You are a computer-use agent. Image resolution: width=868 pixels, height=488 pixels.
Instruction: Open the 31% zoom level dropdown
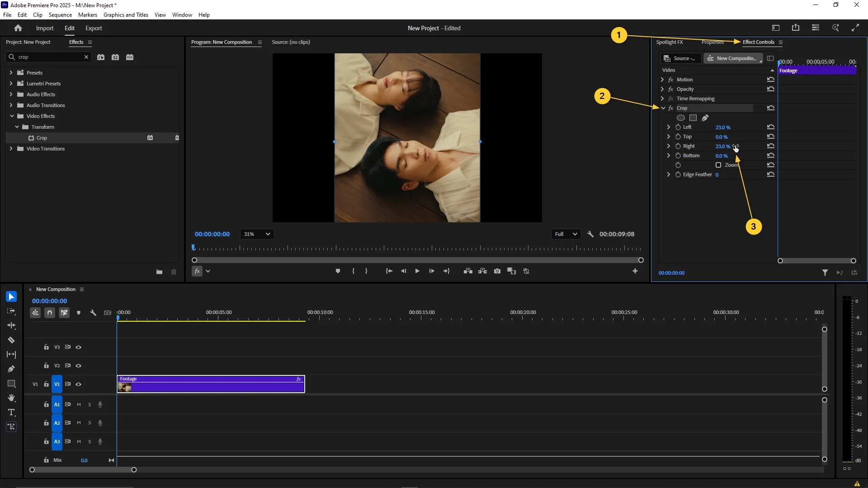coord(256,234)
